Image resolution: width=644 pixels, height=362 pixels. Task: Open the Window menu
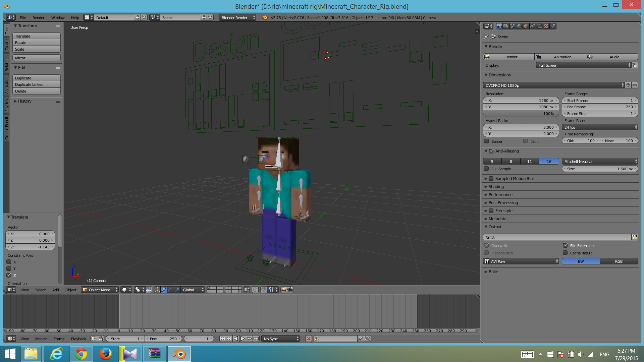coord(58,18)
